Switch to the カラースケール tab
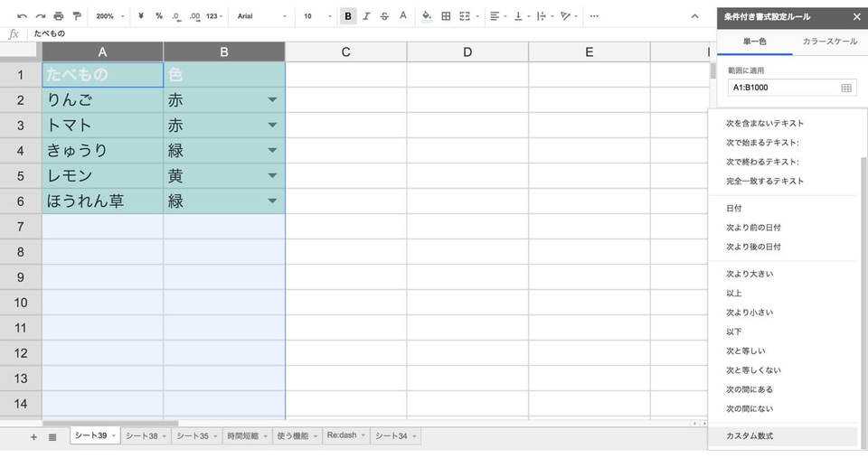 [830, 42]
